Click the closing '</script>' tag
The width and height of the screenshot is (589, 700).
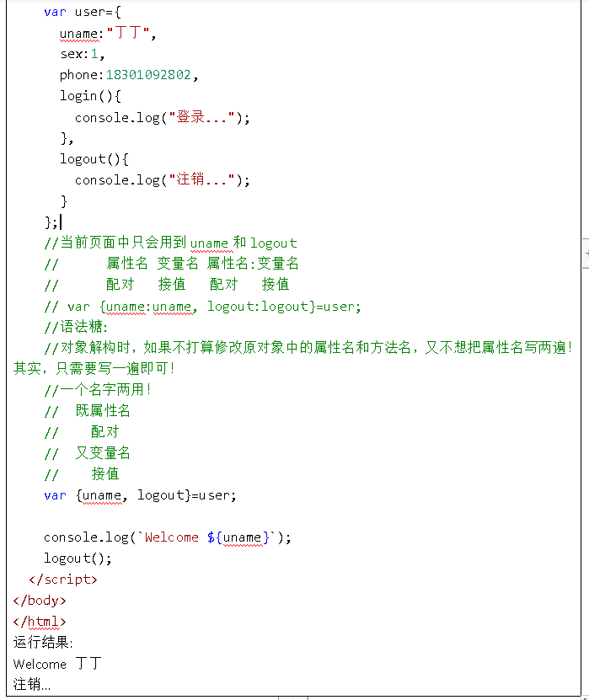point(63,579)
